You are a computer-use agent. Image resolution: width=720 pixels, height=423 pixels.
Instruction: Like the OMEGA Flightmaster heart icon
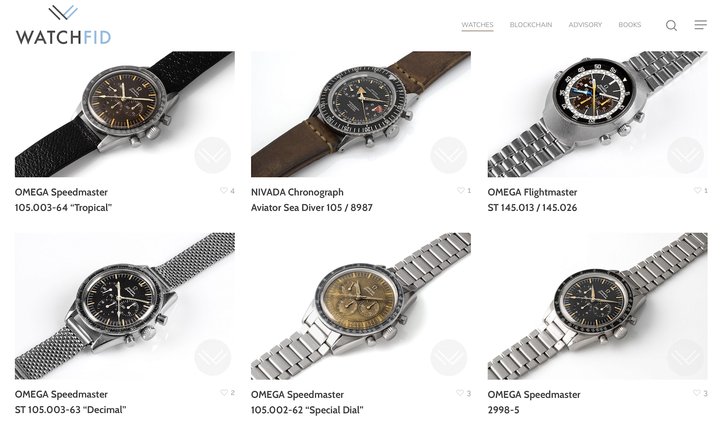coord(697,191)
